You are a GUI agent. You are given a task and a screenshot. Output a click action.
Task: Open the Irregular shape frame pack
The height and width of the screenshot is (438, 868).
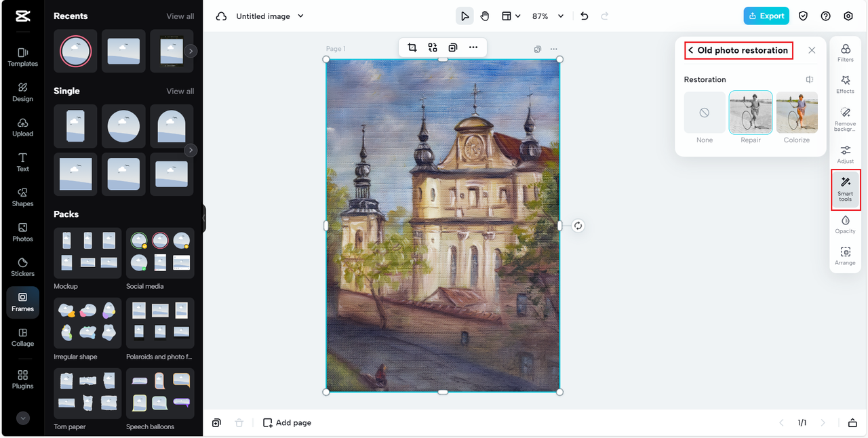click(87, 323)
